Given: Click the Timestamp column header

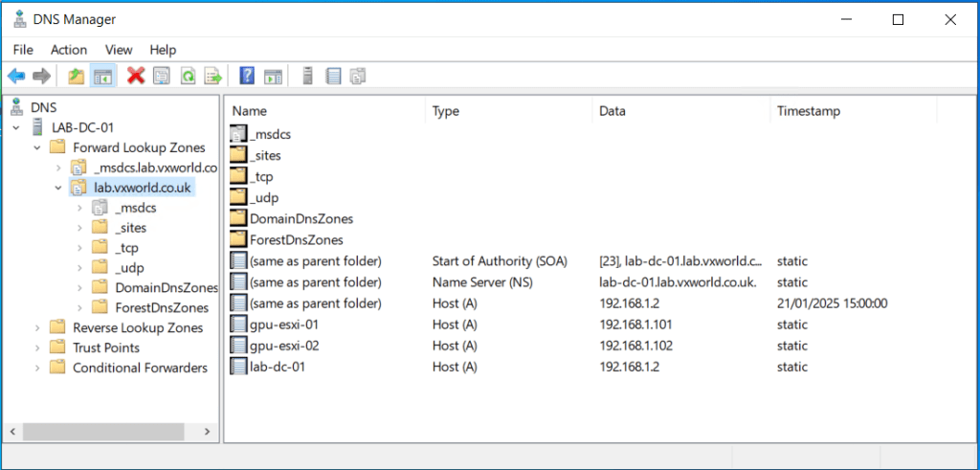Looking at the screenshot, I should [x=808, y=111].
